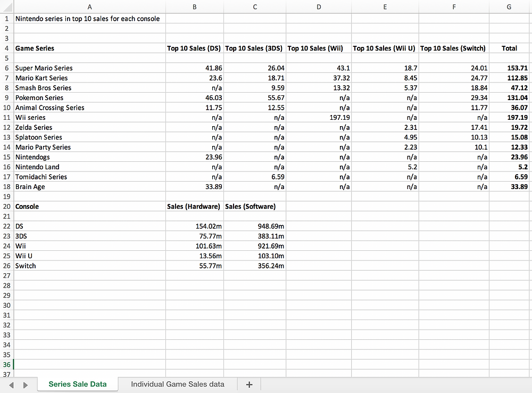
Task: Select the 'Splatoon Series' cell
Action: [89, 137]
